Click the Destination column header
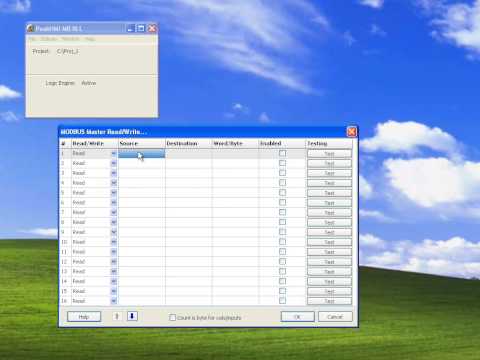The image size is (480, 360). coord(188,143)
